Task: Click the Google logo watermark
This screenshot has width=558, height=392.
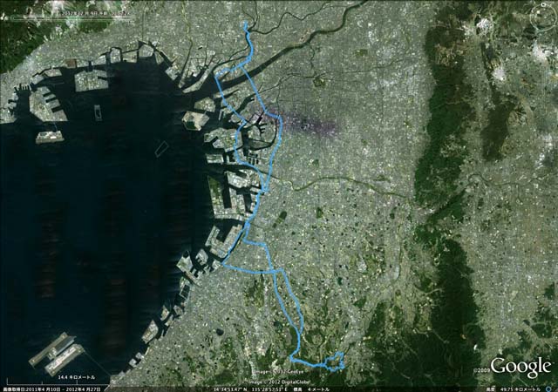Action: coord(521,367)
